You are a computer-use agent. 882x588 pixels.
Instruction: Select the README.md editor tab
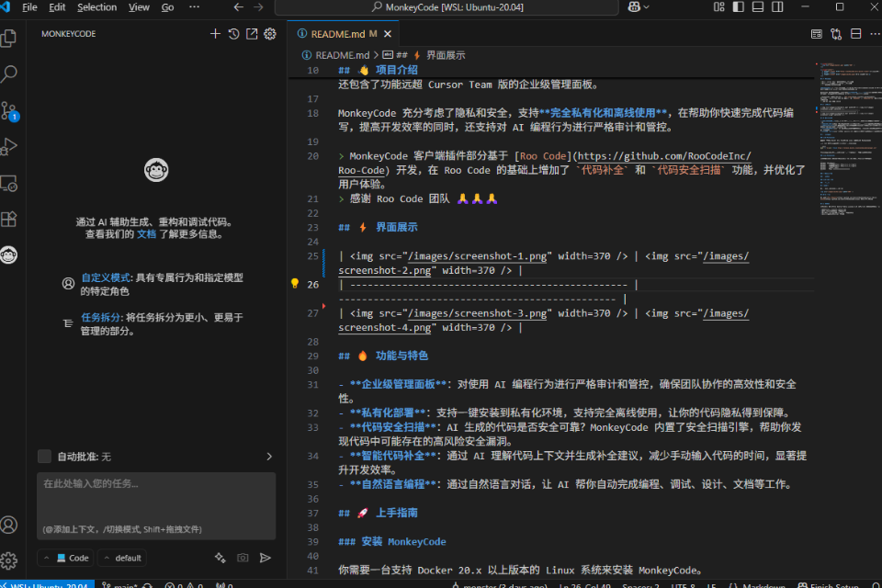tap(337, 34)
